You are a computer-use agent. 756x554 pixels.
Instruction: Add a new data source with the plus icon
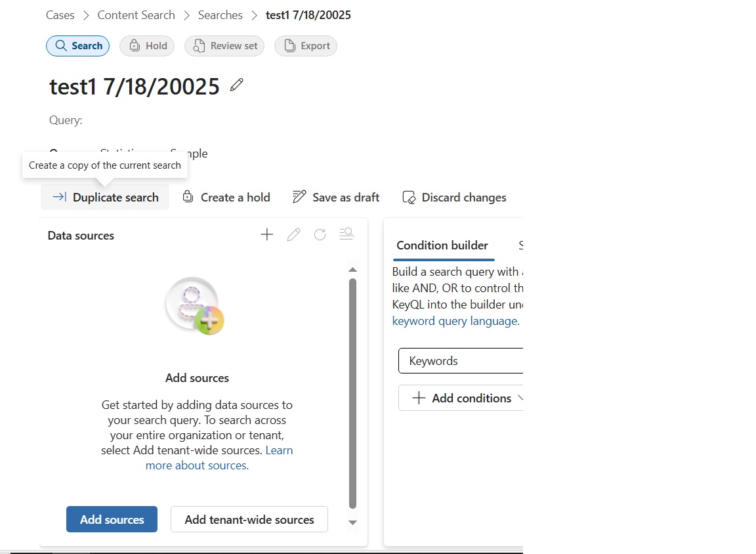[x=266, y=234]
